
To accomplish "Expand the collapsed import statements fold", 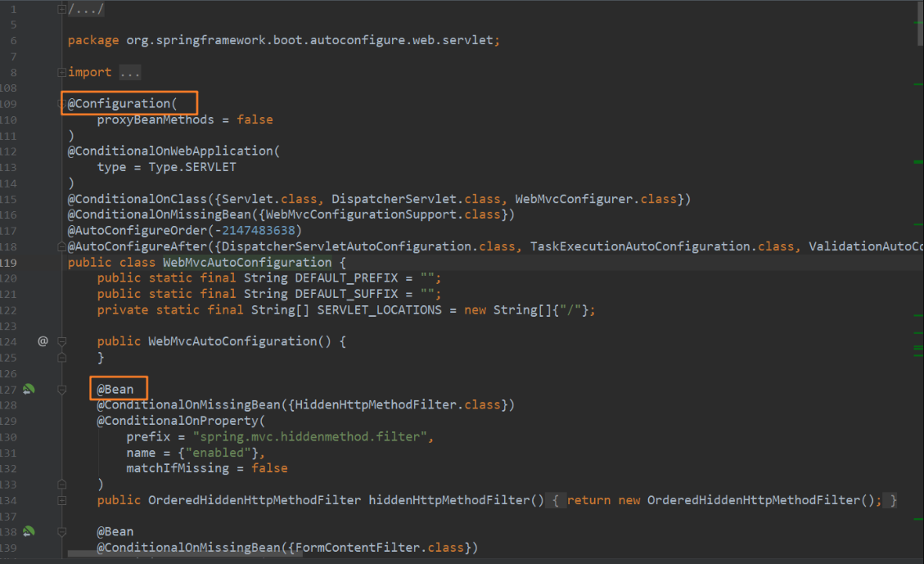I will tap(62, 73).
